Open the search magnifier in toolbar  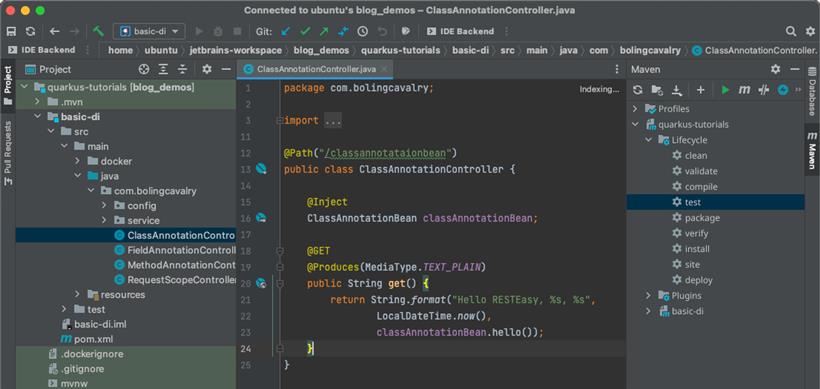[x=791, y=31]
